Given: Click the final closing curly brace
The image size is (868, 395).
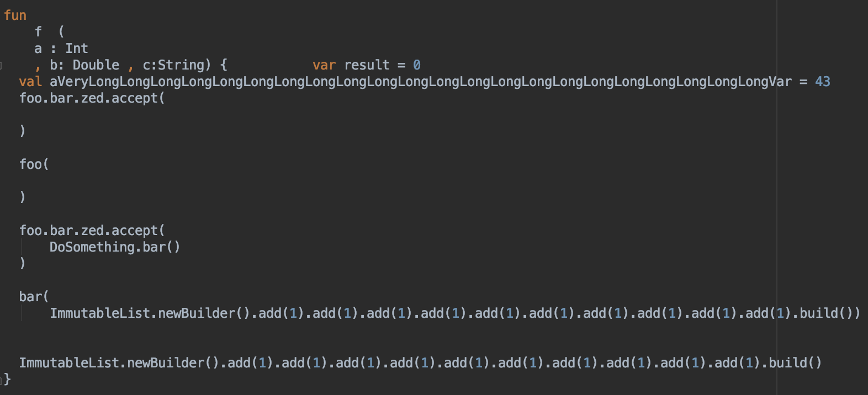Looking at the screenshot, I should coord(8,379).
